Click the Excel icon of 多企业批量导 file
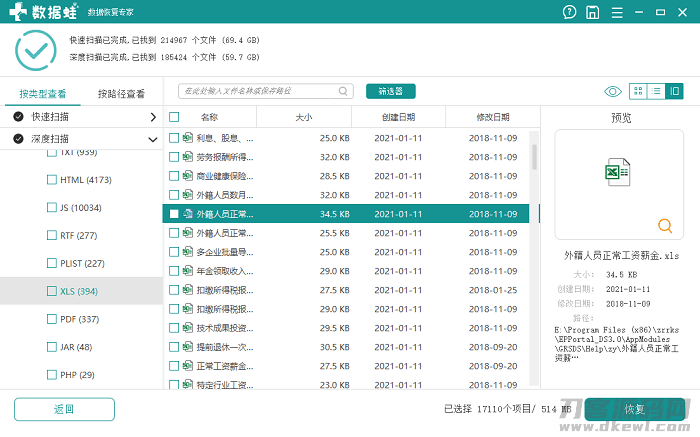 click(x=188, y=252)
